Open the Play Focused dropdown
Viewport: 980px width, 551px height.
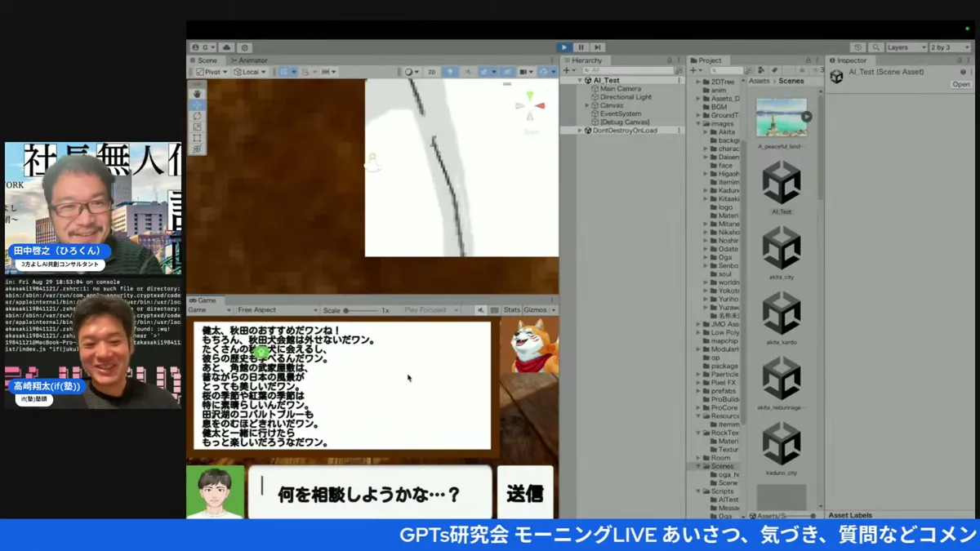pos(430,310)
